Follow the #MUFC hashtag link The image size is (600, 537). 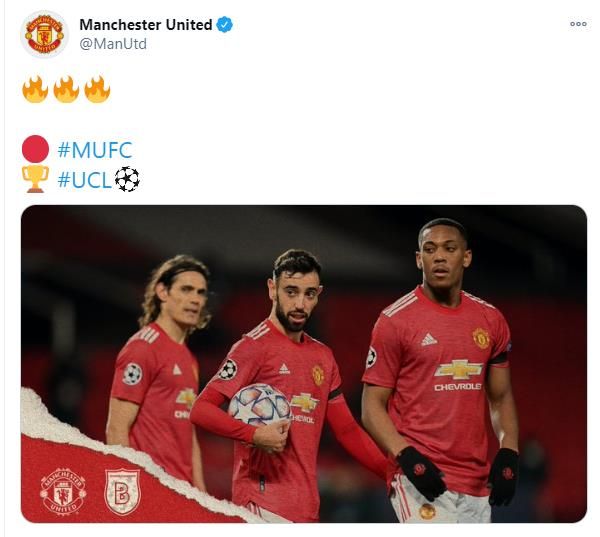click(95, 150)
